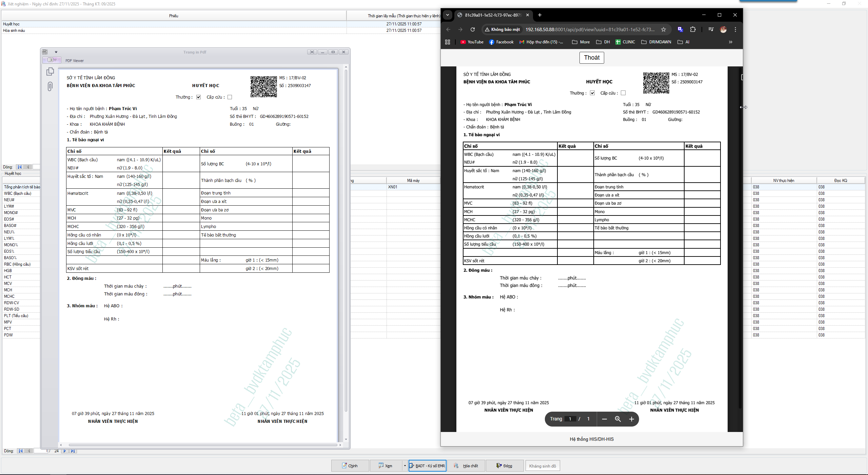The image size is (868, 475).
Task: Tick the Thường checkbox in PDF Viewer
Action: (199, 97)
